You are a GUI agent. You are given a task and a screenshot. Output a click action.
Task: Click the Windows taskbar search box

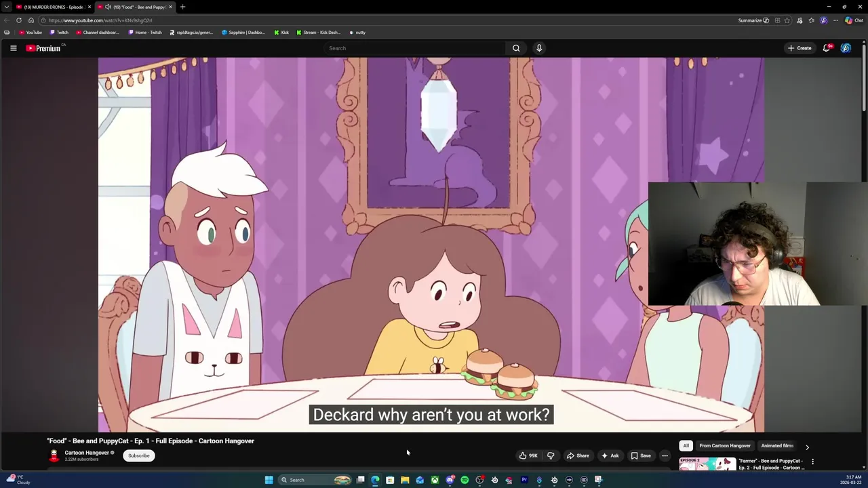(315, 480)
